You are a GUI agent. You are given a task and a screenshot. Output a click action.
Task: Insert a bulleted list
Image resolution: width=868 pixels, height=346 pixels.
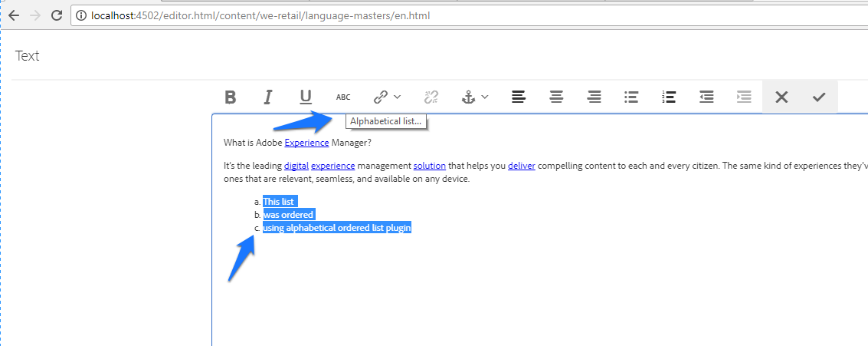click(x=631, y=97)
